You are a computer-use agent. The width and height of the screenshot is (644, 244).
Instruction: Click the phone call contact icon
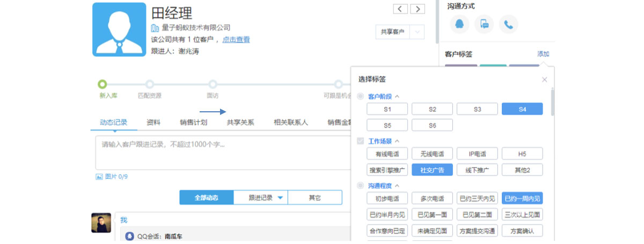coord(508,24)
